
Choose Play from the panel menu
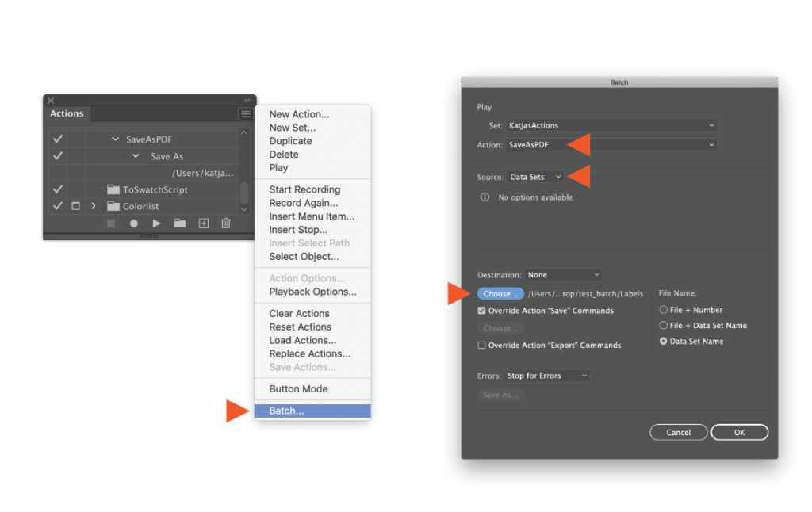[278, 168]
